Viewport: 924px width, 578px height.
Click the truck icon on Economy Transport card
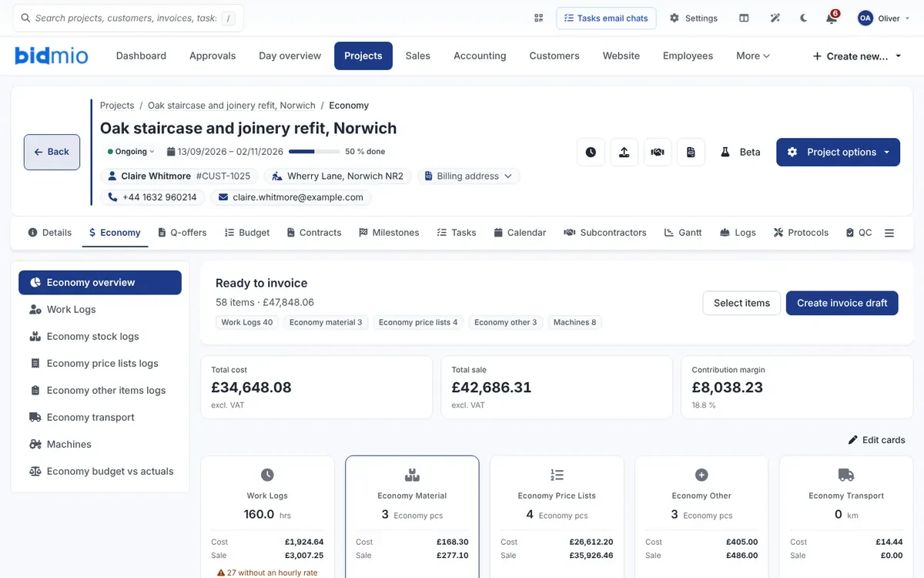(846, 475)
